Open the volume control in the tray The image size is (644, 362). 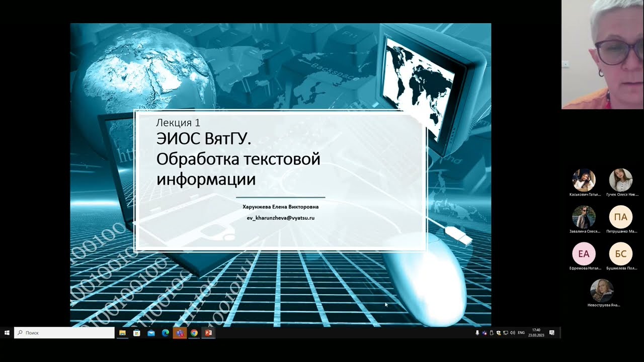click(513, 333)
